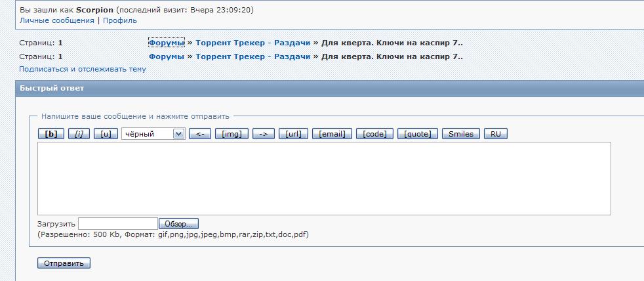
Task: Click Подписаться и отслеживать тему link
Action: [83, 68]
